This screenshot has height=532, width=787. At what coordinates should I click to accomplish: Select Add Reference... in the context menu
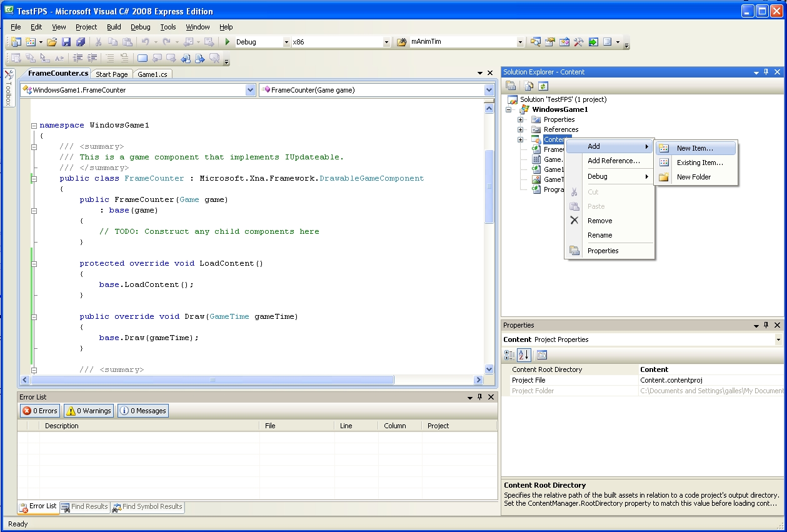click(x=609, y=161)
